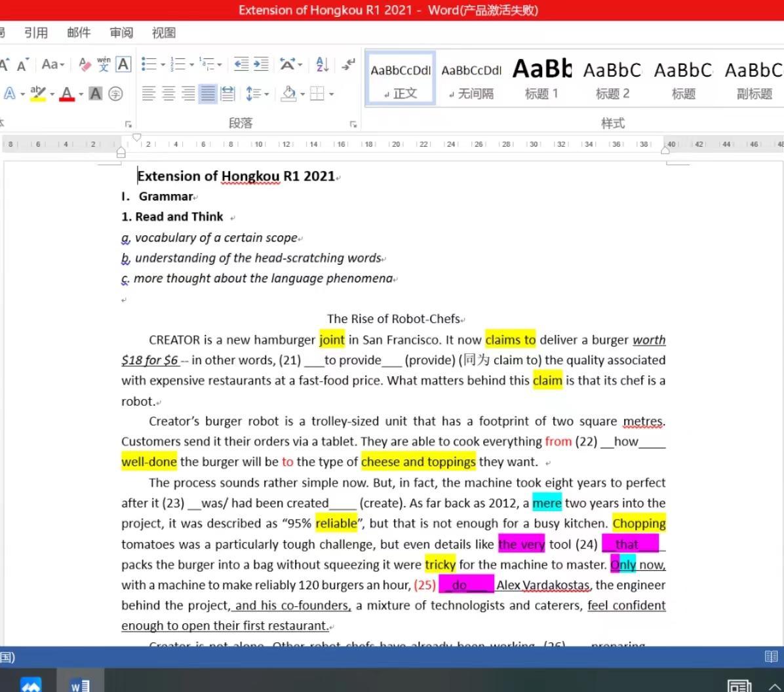Switch to 审阅 (Review) tab

click(x=121, y=33)
